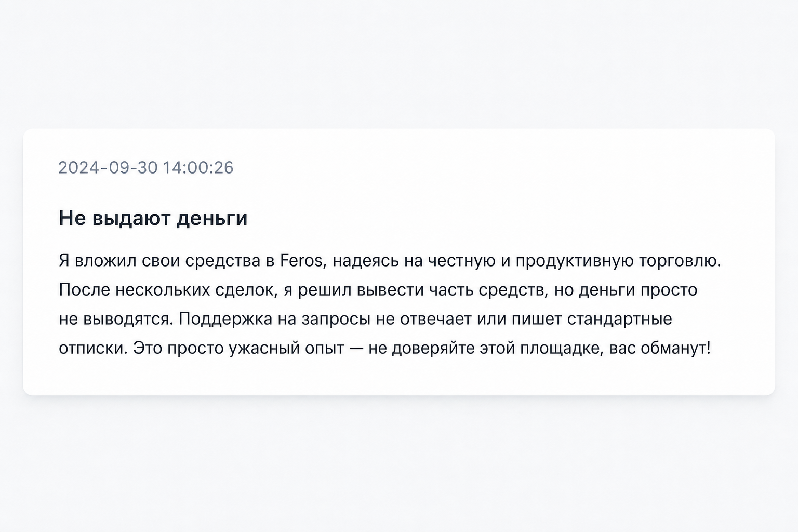Click the phrase "не выводятся." in the review
Viewport: 798px width, 532px height.
(116, 318)
